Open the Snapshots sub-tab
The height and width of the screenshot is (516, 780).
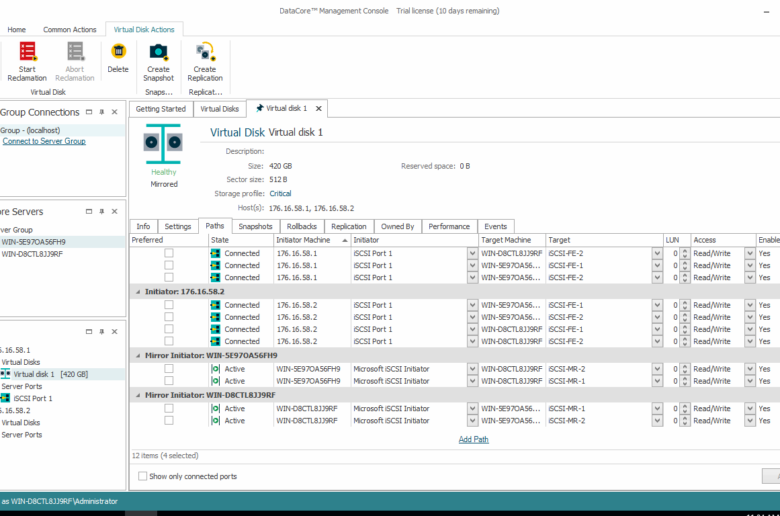coord(255,226)
